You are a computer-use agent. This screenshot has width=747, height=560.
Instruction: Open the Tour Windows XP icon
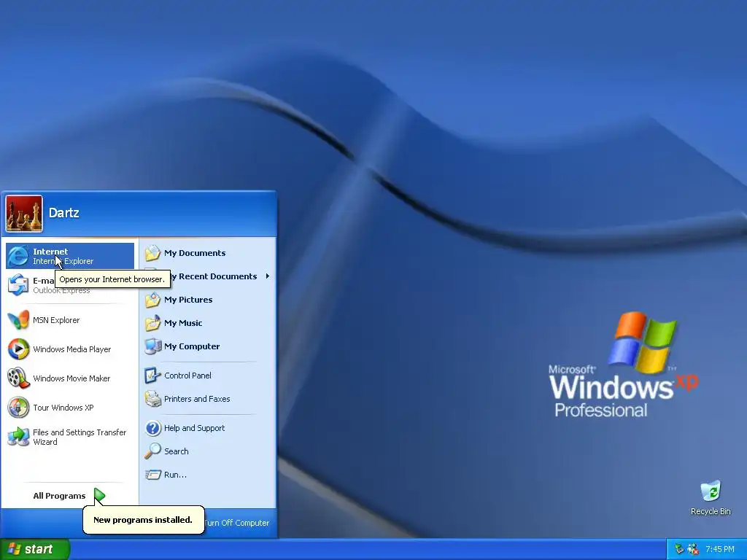[18, 408]
